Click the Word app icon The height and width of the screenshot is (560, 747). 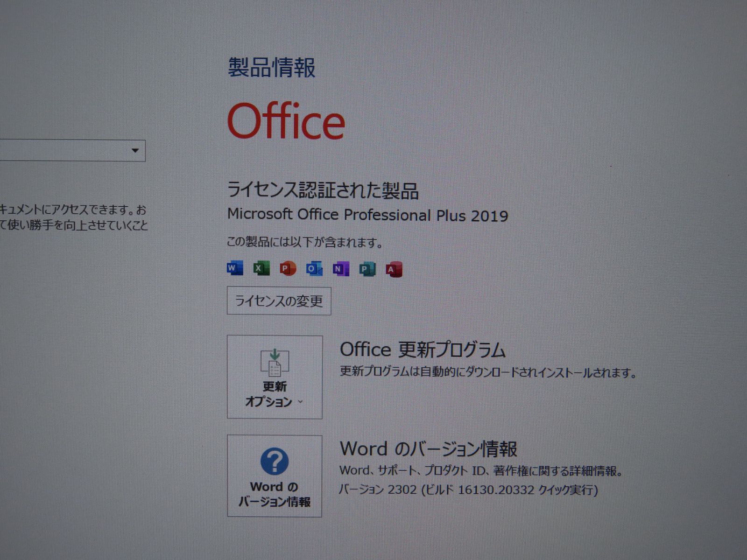click(235, 268)
